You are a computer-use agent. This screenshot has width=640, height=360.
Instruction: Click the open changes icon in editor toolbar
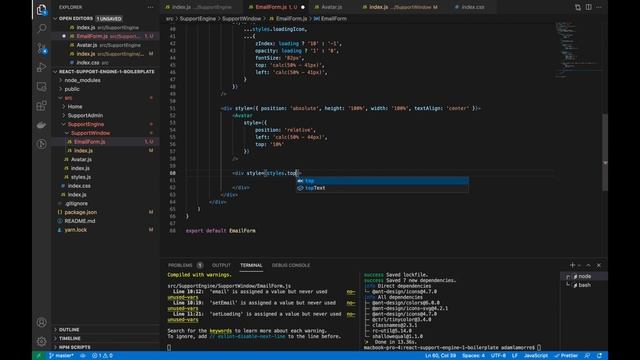click(x=578, y=7)
